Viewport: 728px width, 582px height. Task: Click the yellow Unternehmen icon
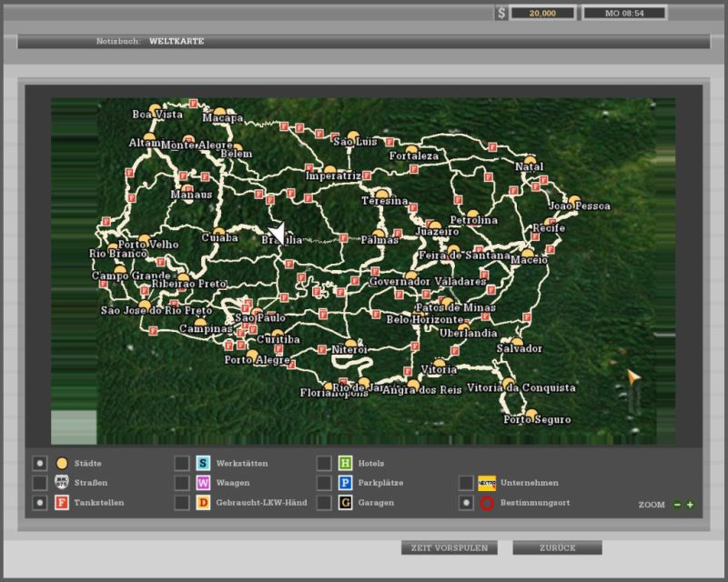487,483
